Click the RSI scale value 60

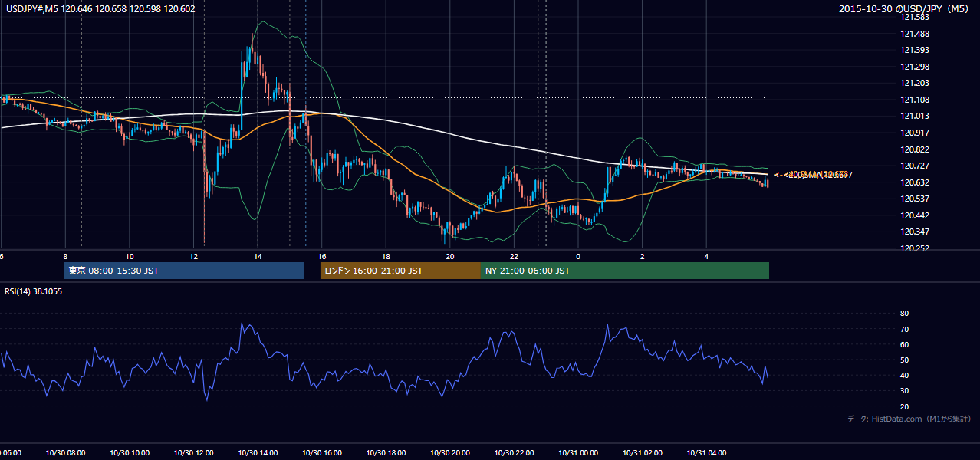coord(904,344)
